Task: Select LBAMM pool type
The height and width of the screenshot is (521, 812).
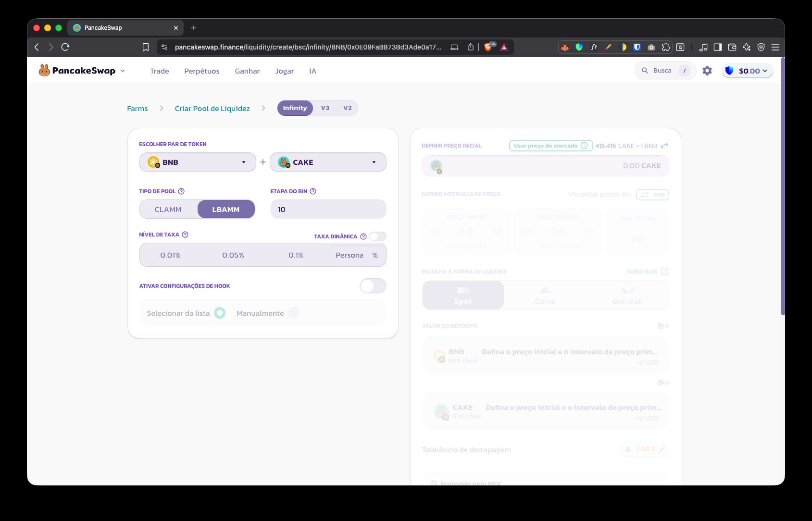Action: click(x=226, y=209)
